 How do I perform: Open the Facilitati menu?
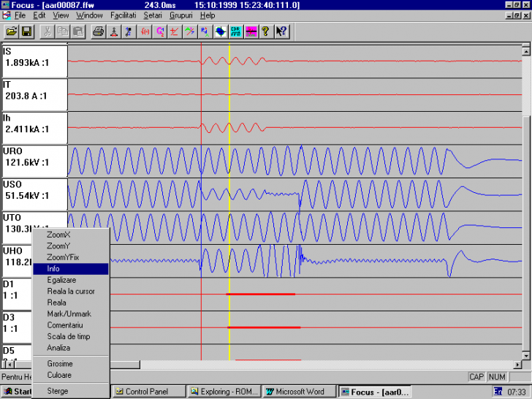(x=123, y=15)
